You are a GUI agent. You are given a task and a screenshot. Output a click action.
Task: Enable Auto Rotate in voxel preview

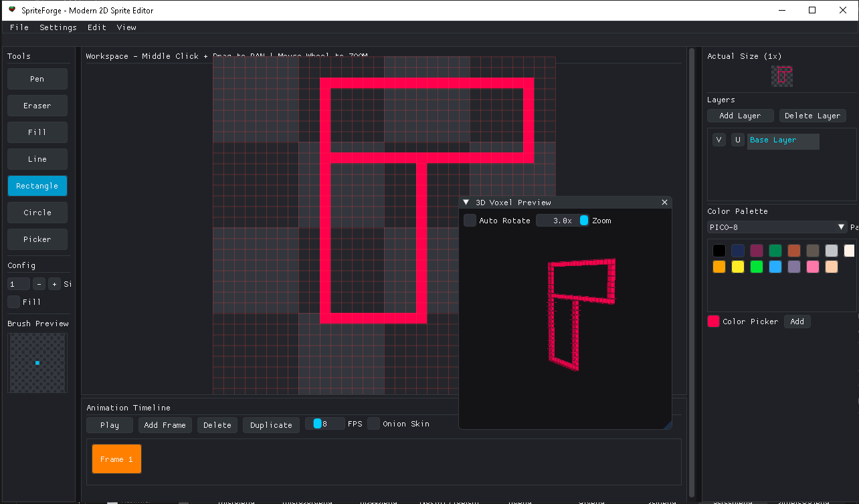coord(470,221)
